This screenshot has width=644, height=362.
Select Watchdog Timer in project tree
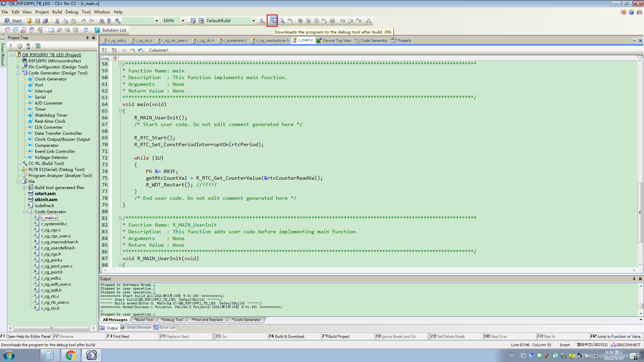coord(51,115)
